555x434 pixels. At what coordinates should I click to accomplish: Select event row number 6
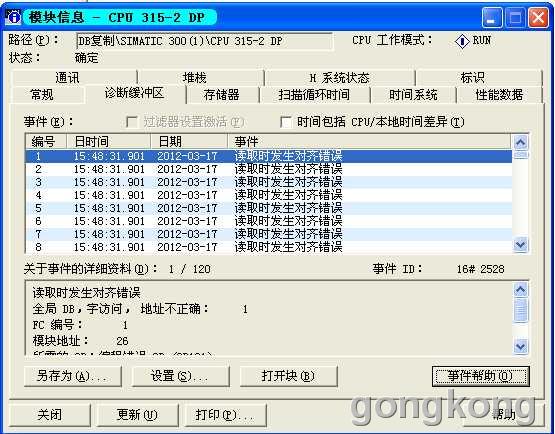click(268, 221)
